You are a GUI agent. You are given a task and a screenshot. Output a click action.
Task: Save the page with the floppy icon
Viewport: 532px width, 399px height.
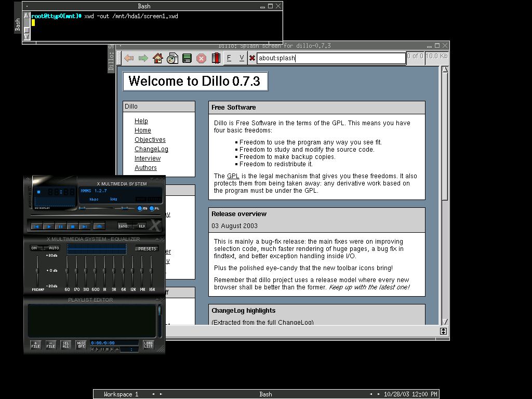pyautogui.click(x=187, y=58)
